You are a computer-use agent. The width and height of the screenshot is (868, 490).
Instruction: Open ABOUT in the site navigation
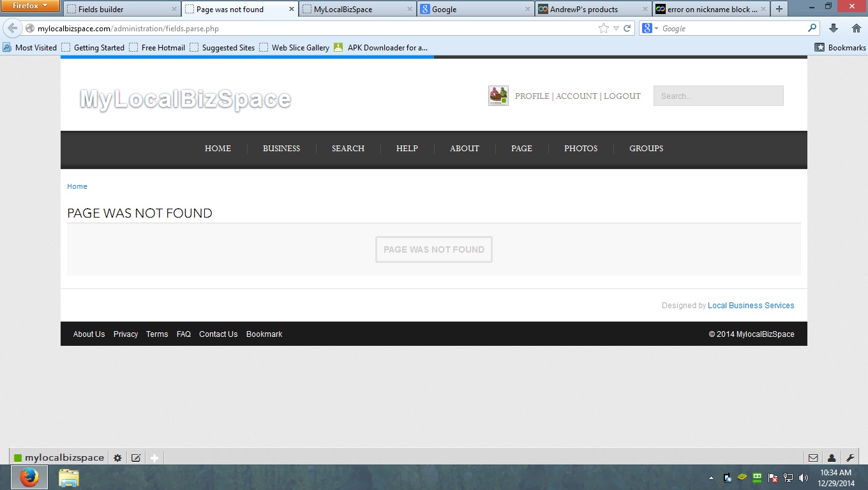(x=465, y=148)
